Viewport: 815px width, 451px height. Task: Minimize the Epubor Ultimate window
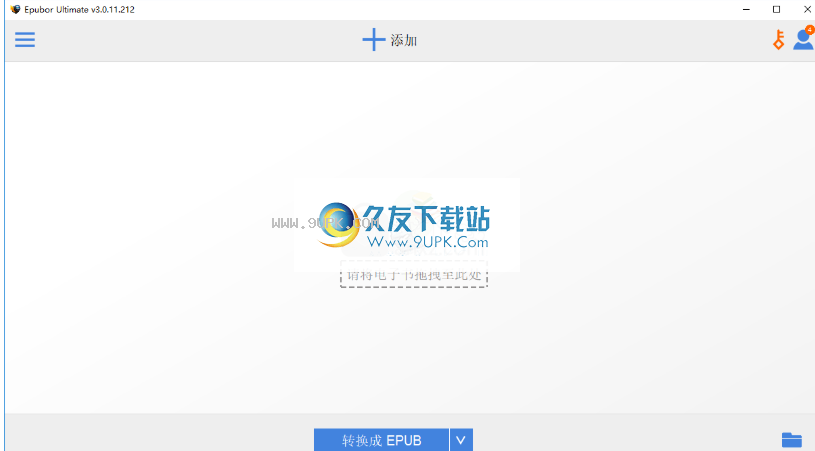pos(746,9)
